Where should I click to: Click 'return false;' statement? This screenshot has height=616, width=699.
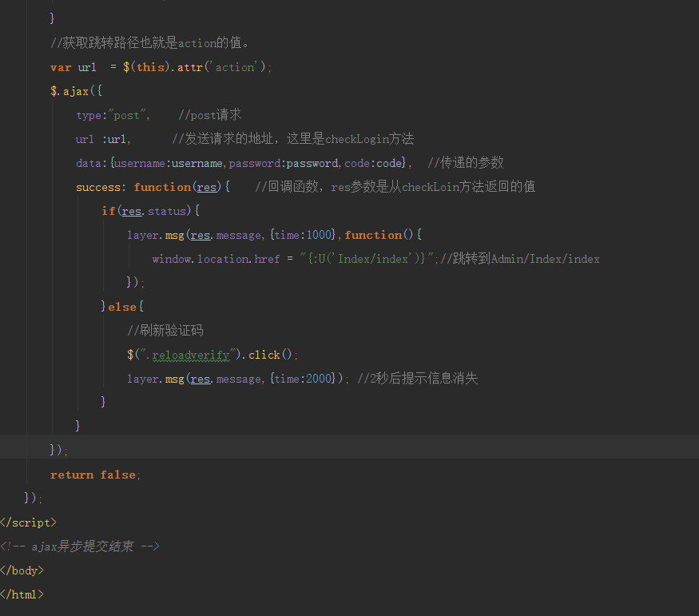[95, 475]
